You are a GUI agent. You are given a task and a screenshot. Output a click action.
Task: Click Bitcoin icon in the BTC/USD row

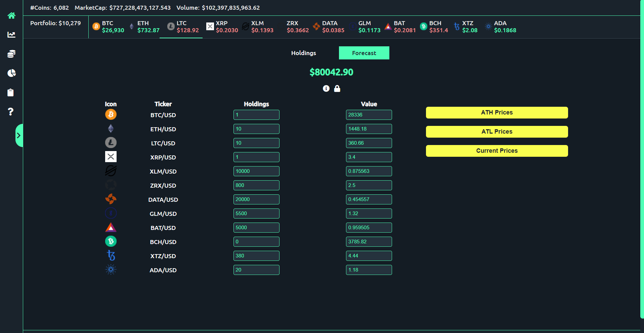pos(111,114)
